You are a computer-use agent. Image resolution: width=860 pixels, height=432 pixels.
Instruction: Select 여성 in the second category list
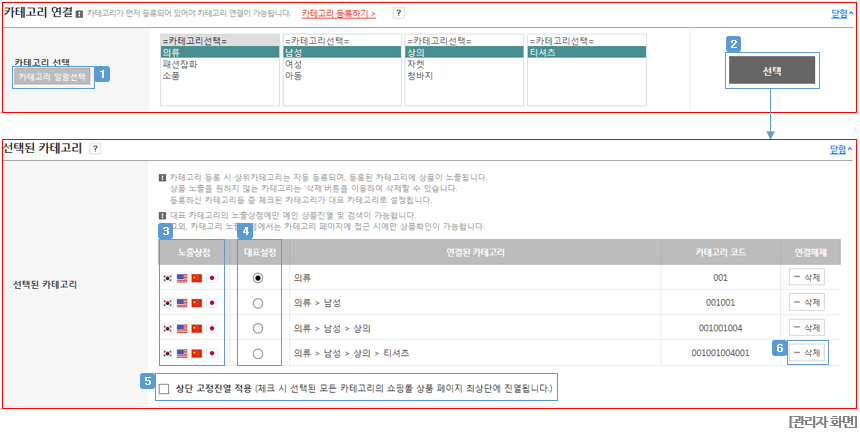tap(342, 64)
